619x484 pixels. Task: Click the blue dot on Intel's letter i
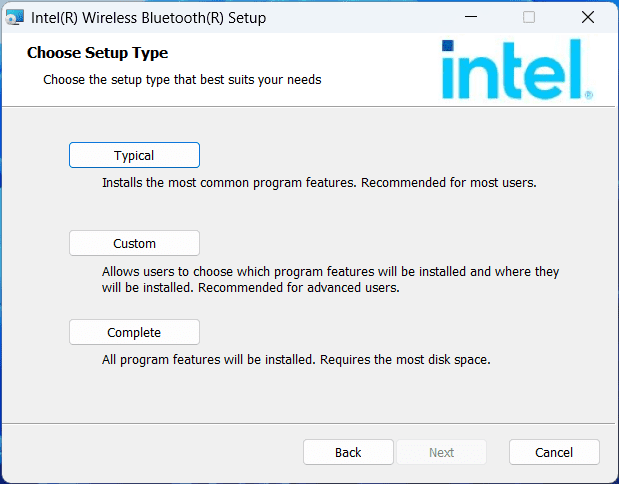coord(450,46)
